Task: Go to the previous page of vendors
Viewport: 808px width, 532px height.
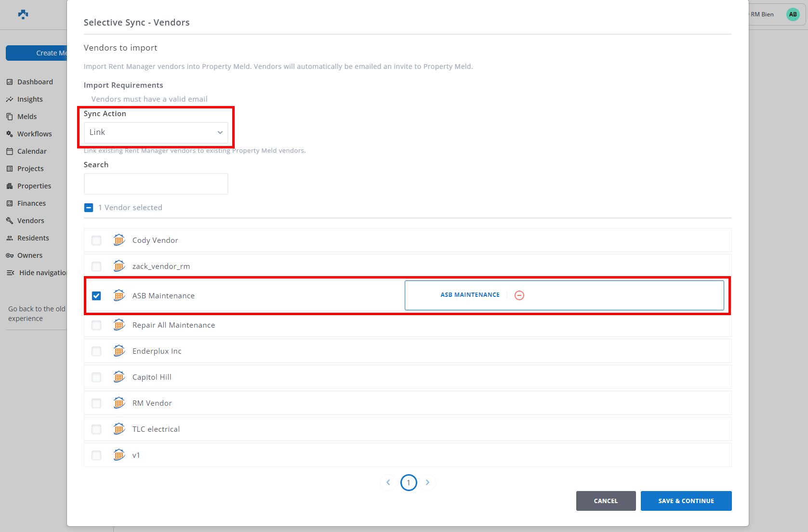Action: click(x=388, y=482)
